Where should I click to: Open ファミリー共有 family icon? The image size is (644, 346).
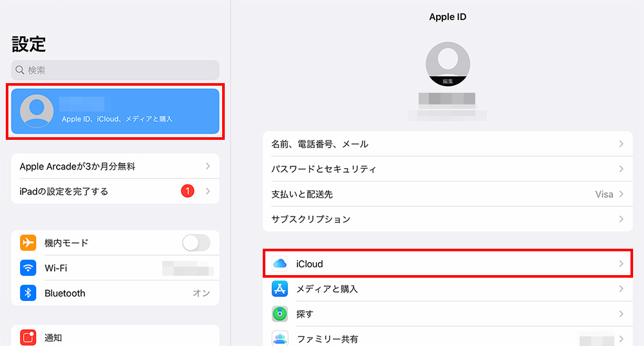point(279,339)
